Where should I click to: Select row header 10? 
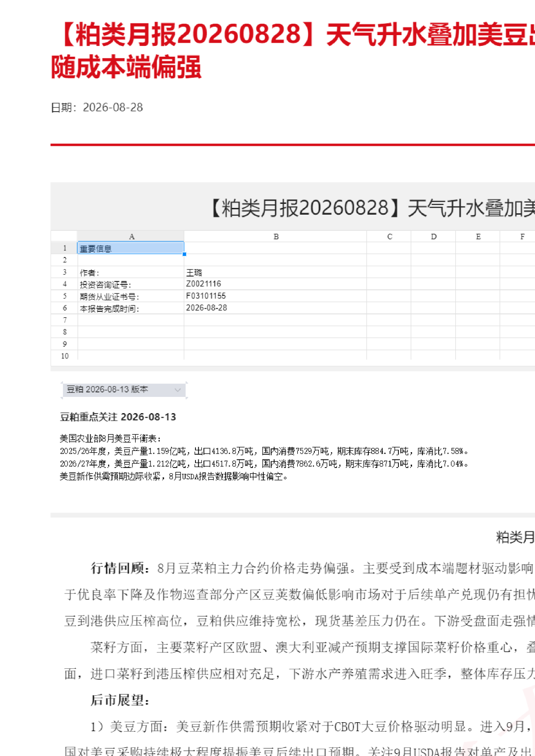(64, 355)
